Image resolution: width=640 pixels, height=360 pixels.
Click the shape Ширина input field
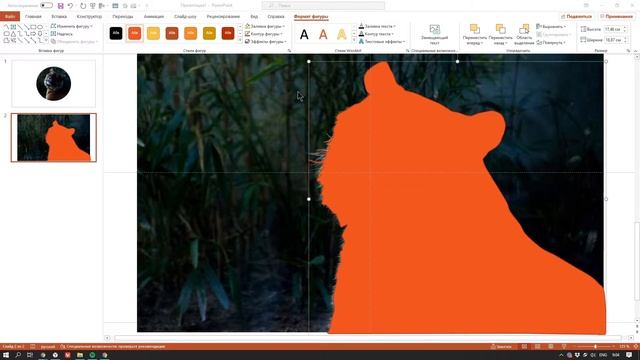pyautogui.click(x=614, y=40)
